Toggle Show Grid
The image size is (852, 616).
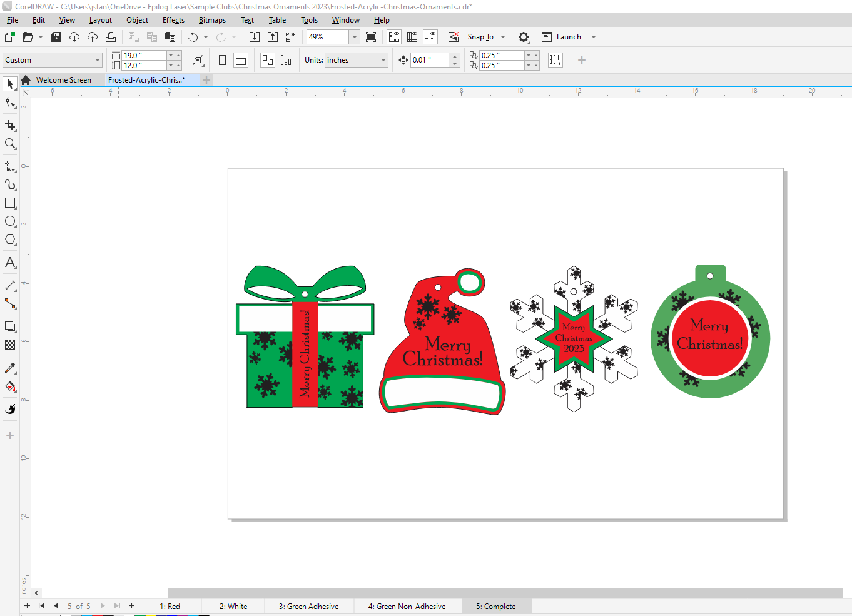tap(412, 37)
